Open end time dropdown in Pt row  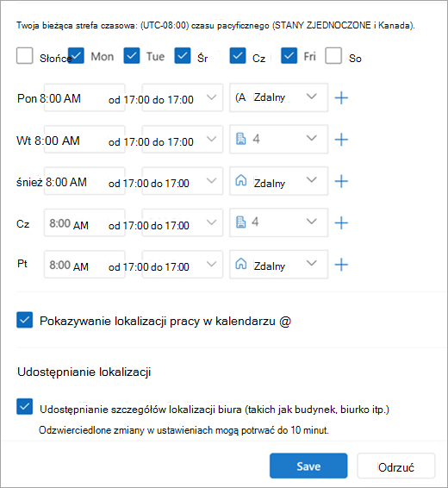[x=211, y=264]
